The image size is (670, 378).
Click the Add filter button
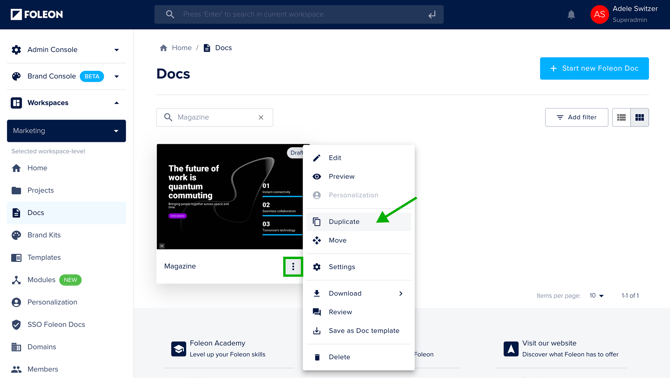click(x=576, y=117)
